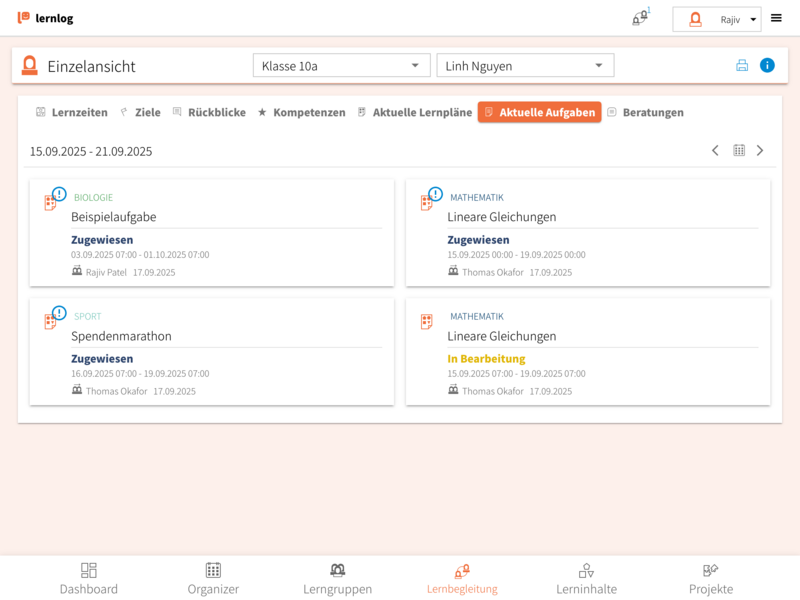Screen dimensions: 800x600
Task: Open Dashboard in the bottom navigation
Action: click(88, 578)
